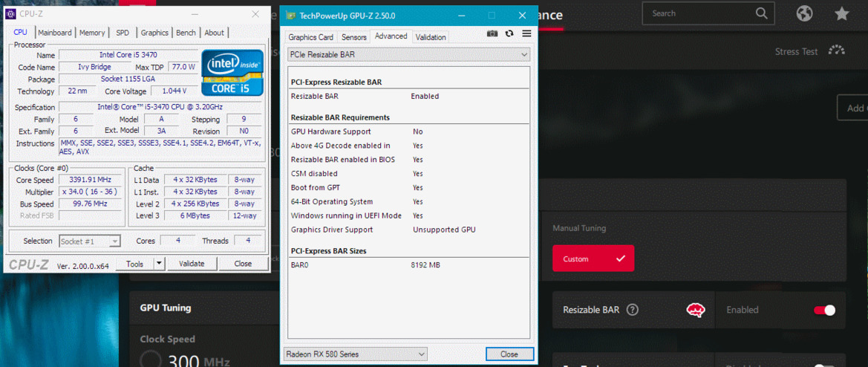Click GPU-Z Close button at bottom
The height and width of the screenshot is (367, 868).
pos(509,354)
